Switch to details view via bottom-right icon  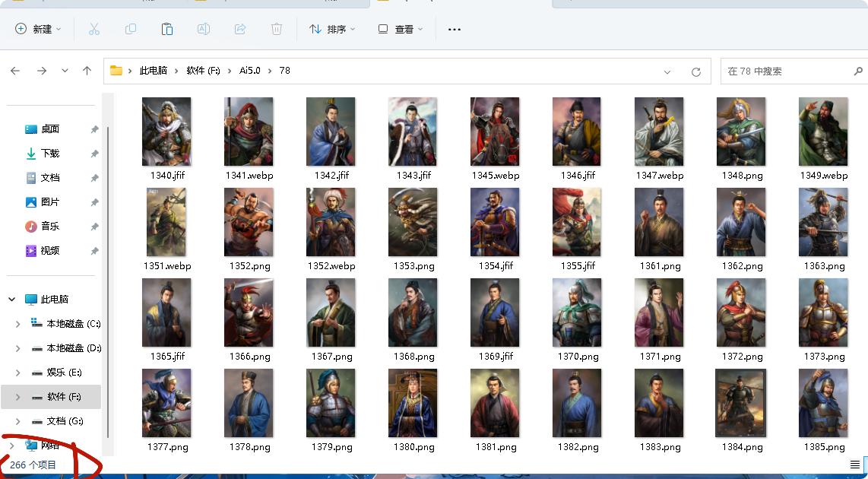855,465
